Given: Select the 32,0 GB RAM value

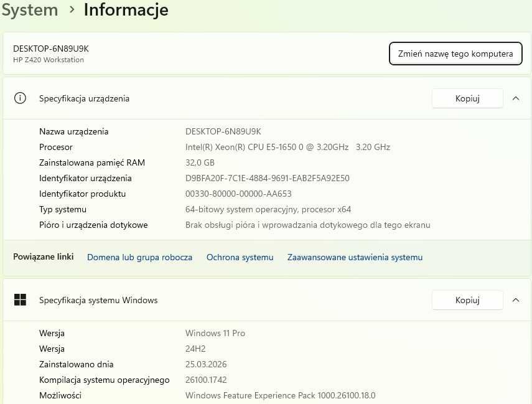Looking at the screenshot, I should click(200, 162).
